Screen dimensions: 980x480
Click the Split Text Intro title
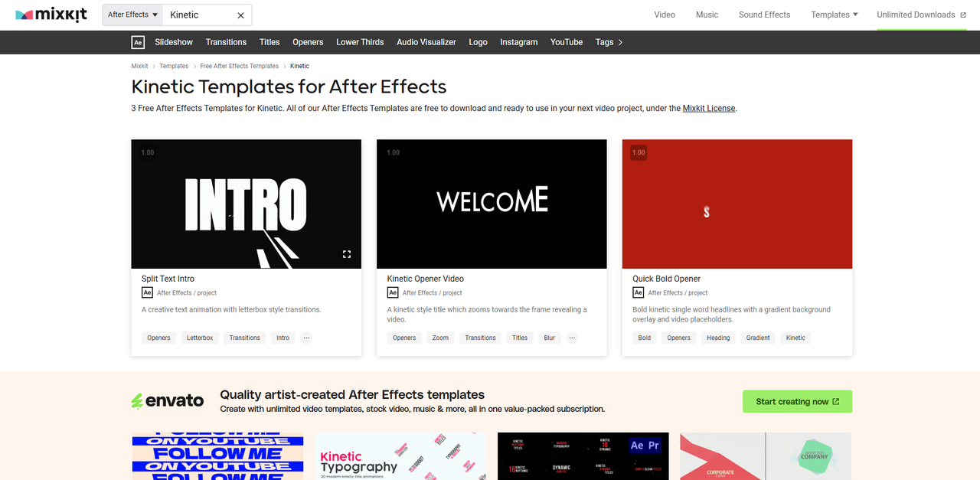(168, 279)
